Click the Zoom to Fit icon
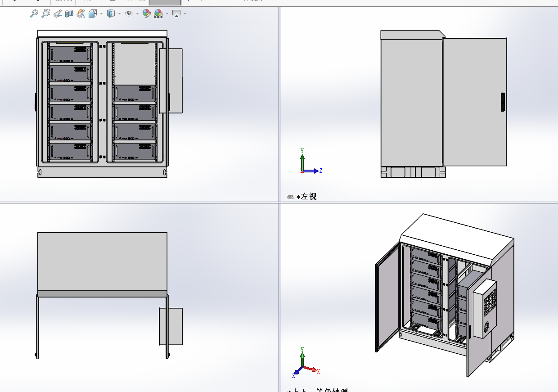Image resolution: width=558 pixels, height=392 pixels. [34, 14]
